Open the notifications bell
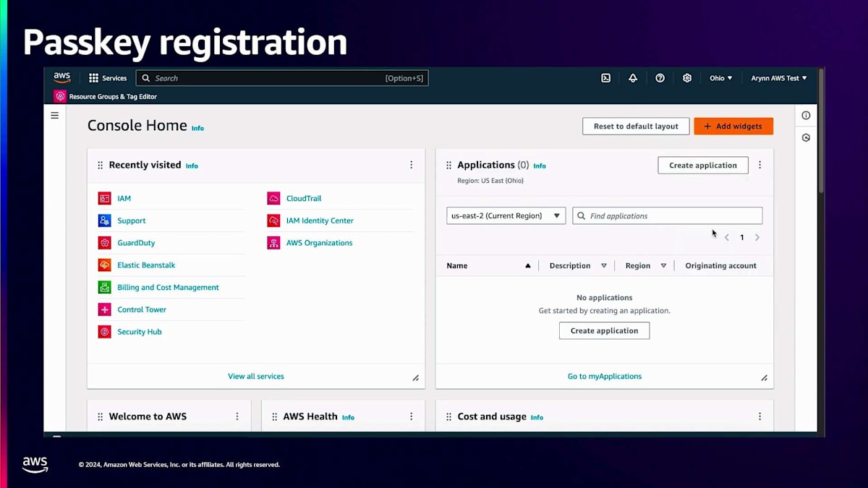The width and height of the screenshot is (868, 488). click(633, 78)
